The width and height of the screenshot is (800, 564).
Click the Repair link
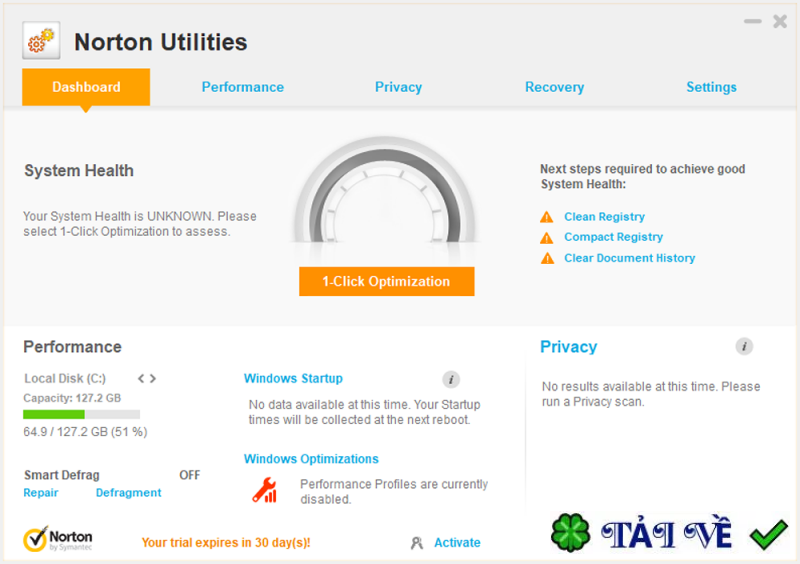(41, 493)
